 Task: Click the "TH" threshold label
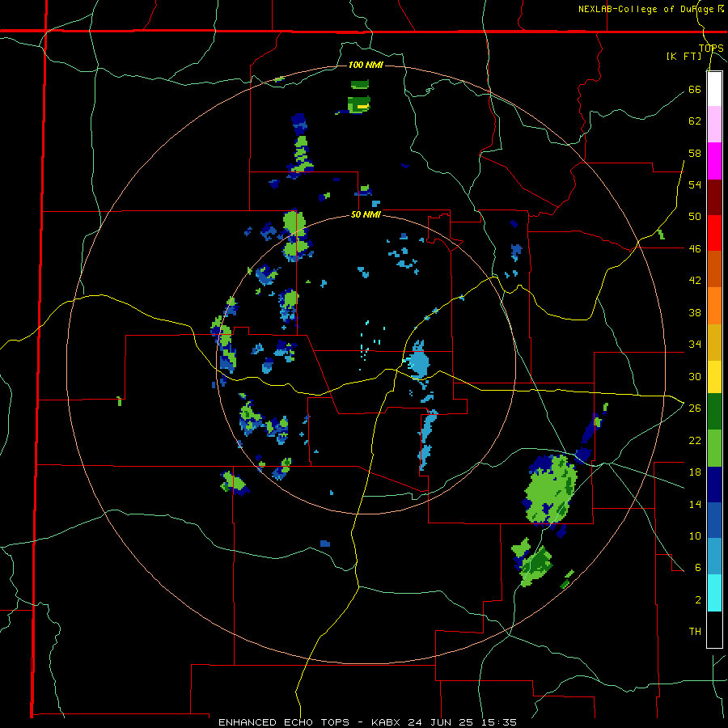[x=695, y=631]
